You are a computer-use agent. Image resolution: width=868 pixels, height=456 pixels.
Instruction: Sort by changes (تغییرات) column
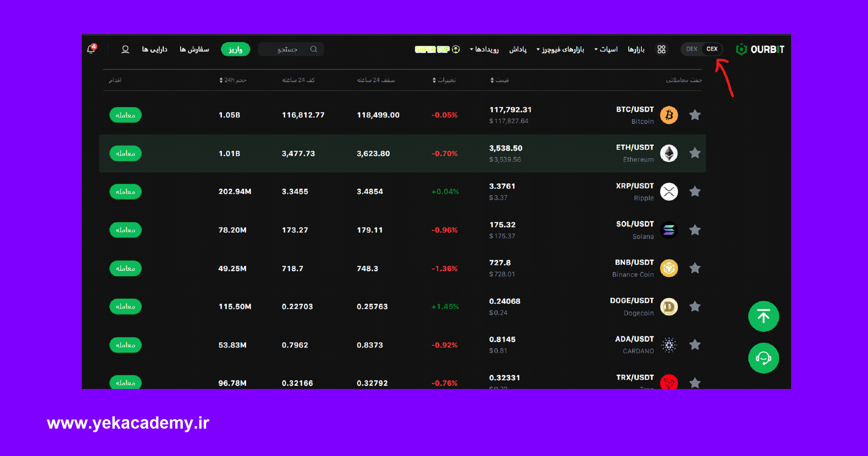click(x=444, y=80)
